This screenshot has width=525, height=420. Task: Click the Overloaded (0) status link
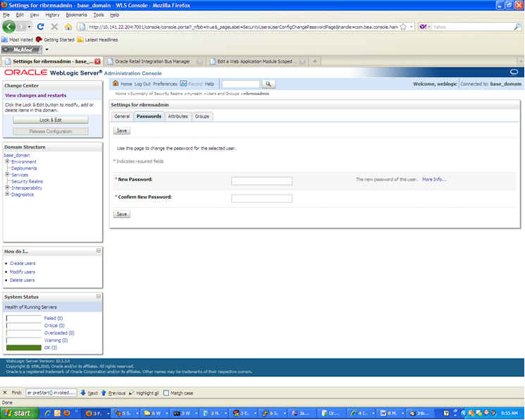(59, 333)
